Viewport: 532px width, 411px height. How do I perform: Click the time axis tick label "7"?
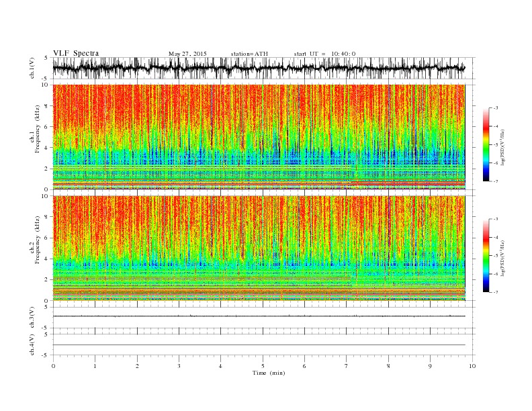[x=347, y=366]
